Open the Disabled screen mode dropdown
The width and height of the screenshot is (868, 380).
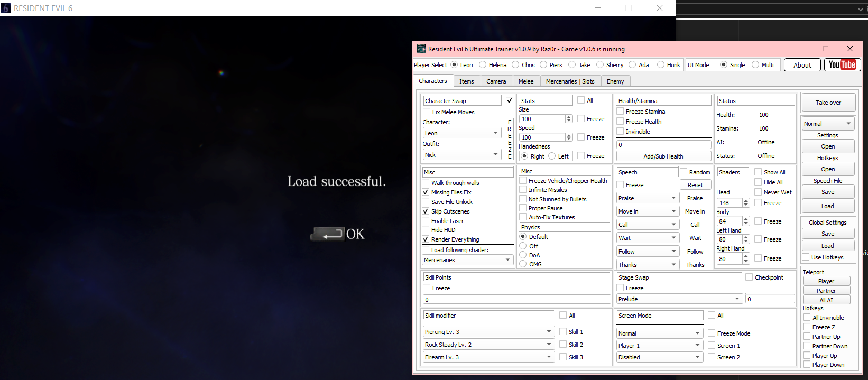click(x=659, y=357)
